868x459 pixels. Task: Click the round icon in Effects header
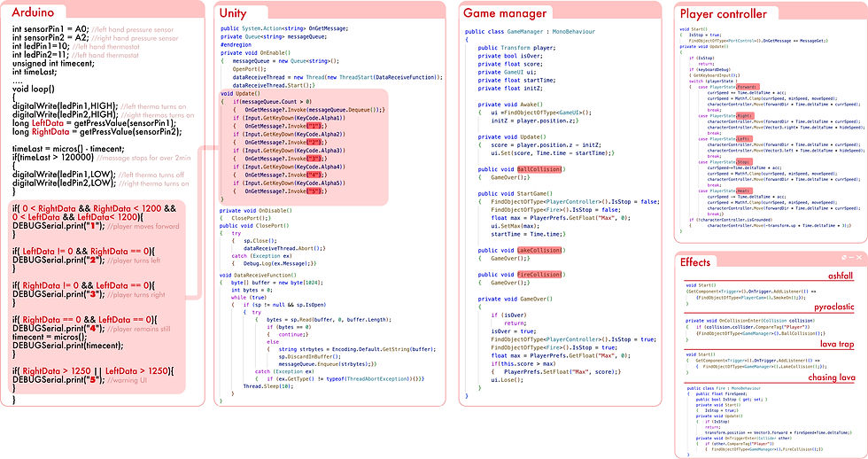point(844,258)
